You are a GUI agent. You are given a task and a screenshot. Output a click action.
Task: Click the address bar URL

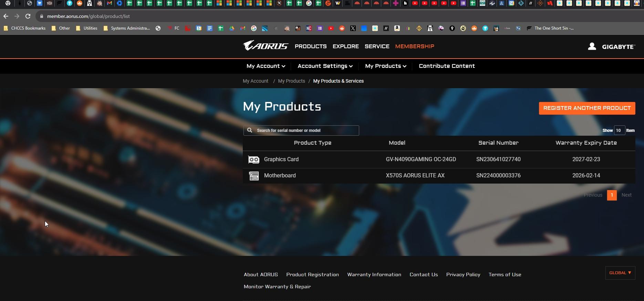pos(88,16)
